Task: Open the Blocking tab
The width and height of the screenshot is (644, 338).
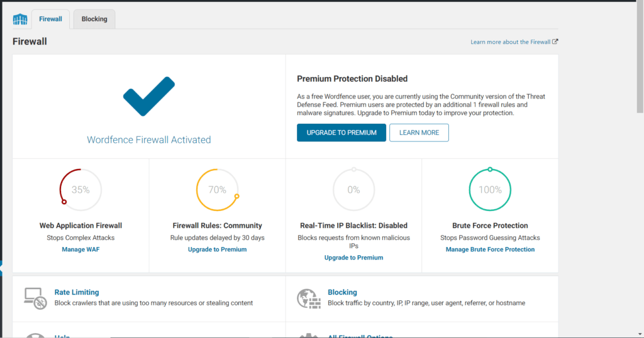Action: [94, 19]
